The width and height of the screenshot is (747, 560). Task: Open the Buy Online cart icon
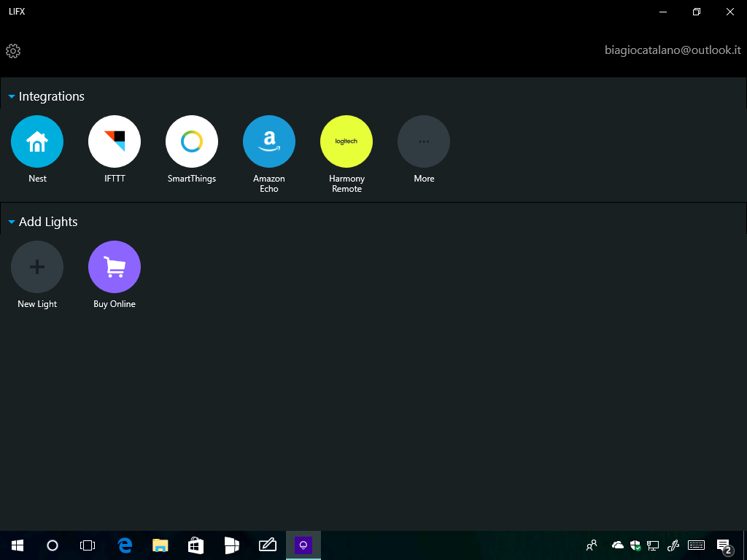(x=115, y=267)
